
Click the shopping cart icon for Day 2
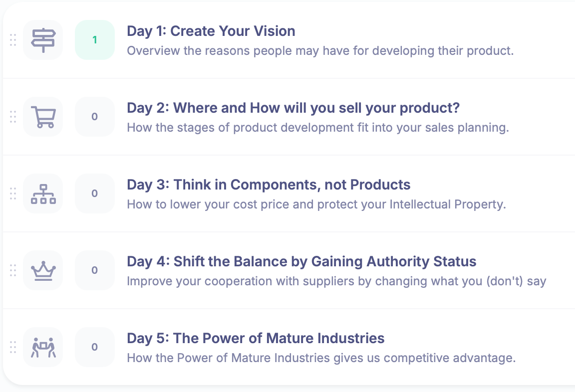[43, 117]
